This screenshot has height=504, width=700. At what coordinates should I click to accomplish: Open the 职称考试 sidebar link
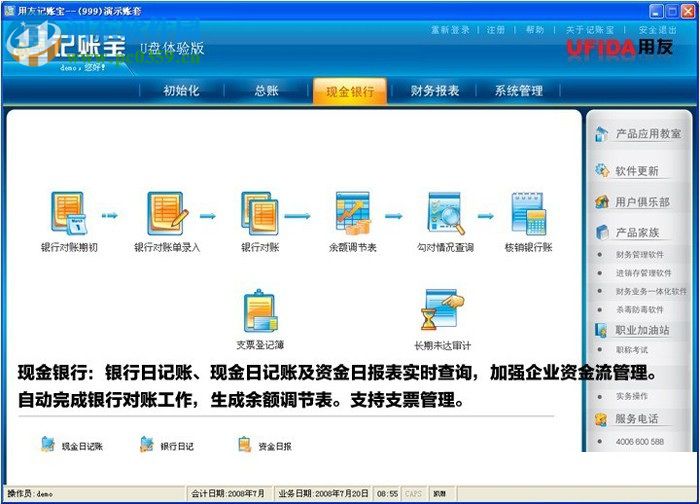(632, 350)
